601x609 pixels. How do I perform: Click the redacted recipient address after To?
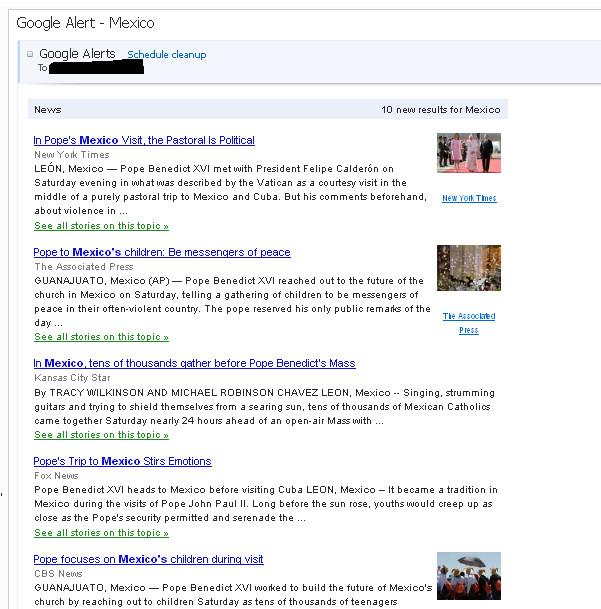(x=96, y=68)
